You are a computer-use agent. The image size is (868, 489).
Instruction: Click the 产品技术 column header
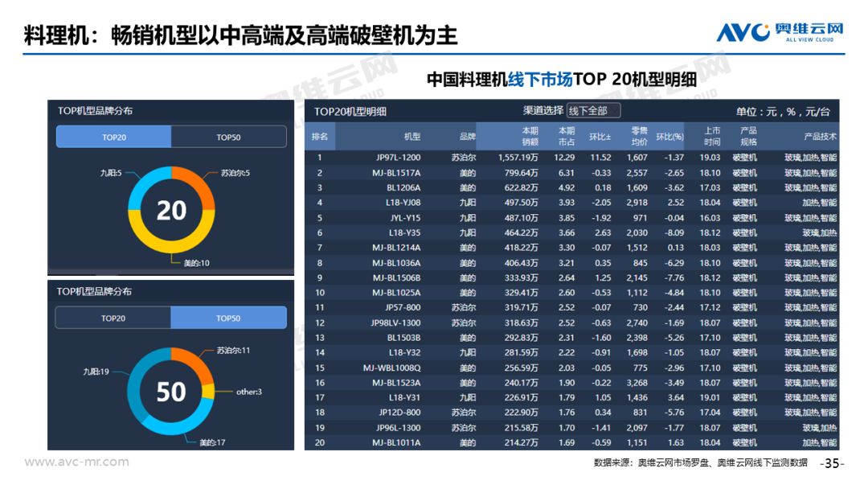coord(820,137)
